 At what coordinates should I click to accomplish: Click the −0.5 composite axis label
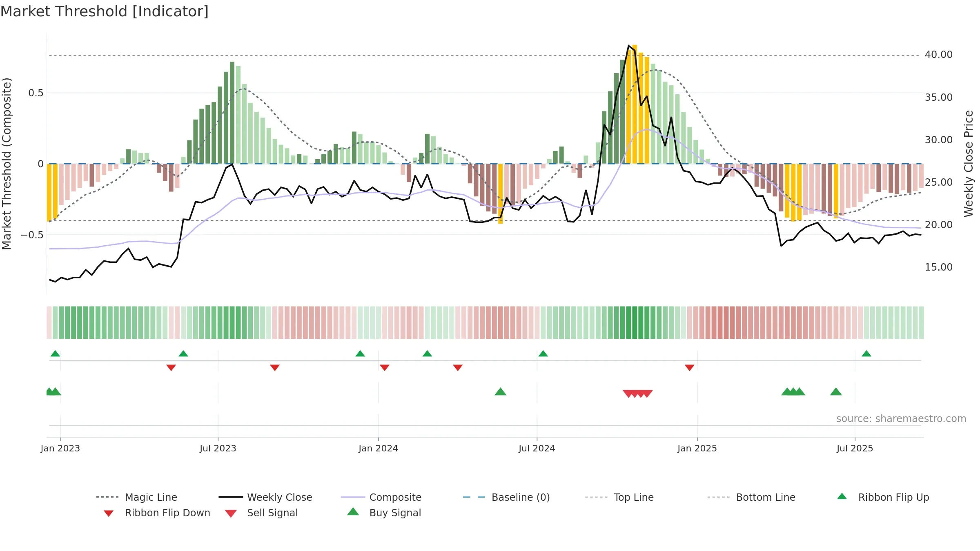point(32,235)
